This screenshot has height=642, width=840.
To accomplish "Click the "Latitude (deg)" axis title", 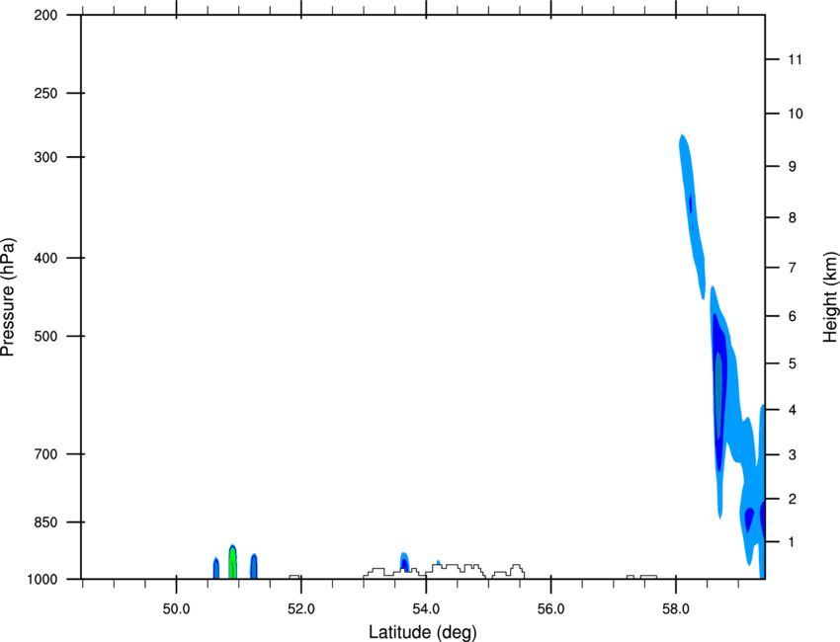I will point(422,632).
